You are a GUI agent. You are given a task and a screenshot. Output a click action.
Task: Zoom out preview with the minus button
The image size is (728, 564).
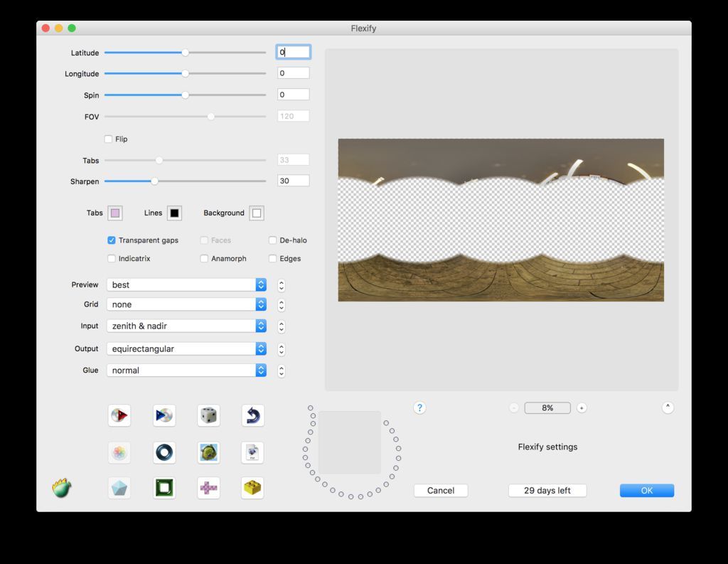point(514,408)
